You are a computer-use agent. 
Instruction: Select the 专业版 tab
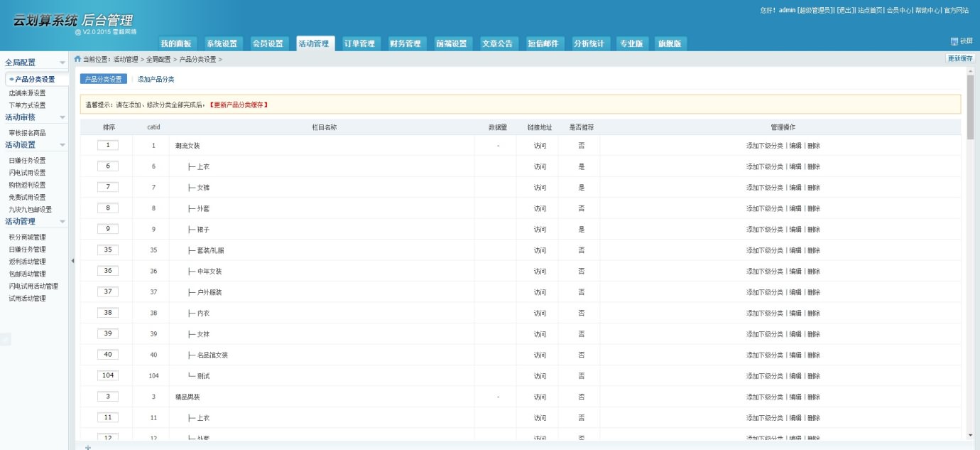[631, 43]
